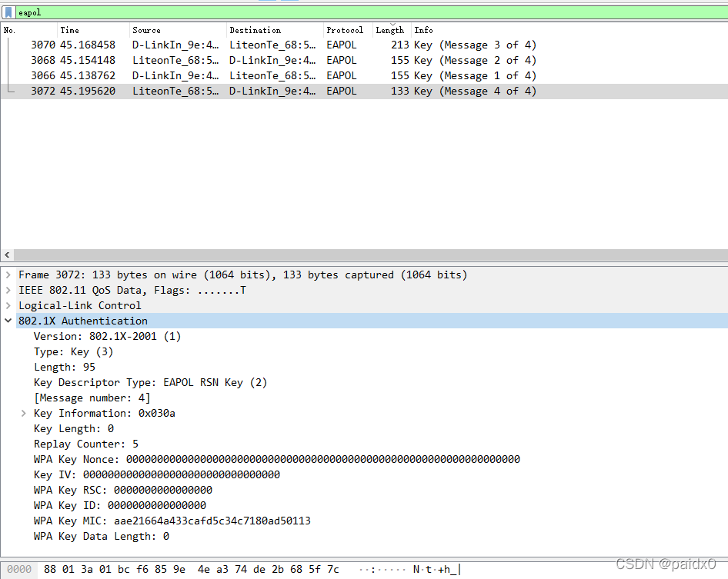Click the 133 length cell in row 3072
The image size is (728, 579).
[x=399, y=91]
